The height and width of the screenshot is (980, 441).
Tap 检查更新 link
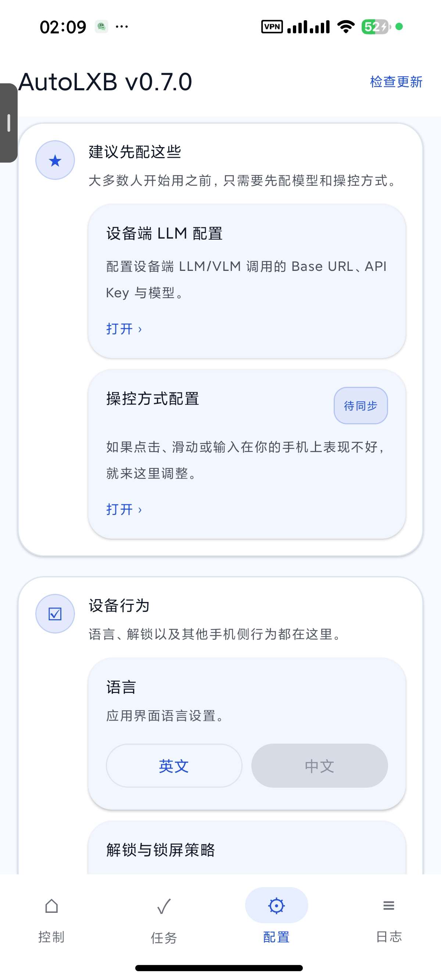396,82
